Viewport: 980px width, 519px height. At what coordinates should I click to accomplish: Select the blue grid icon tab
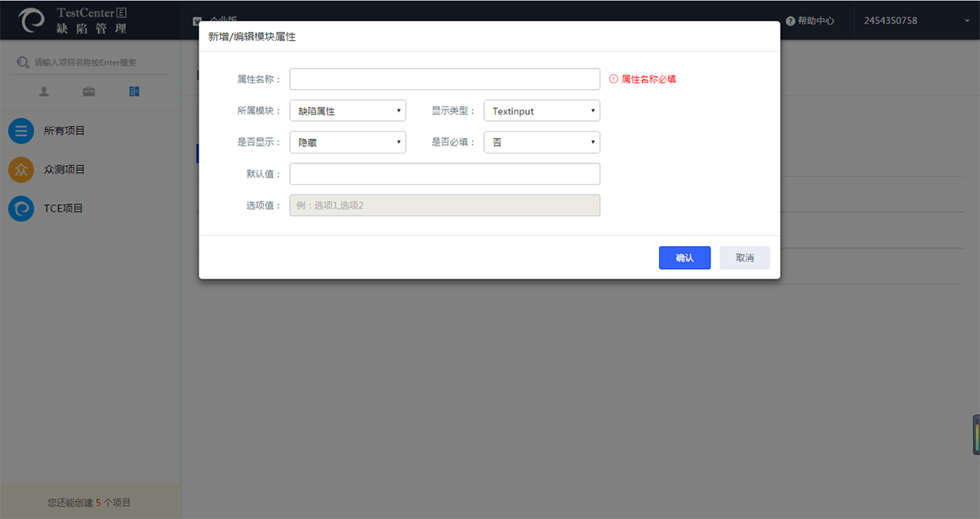[134, 92]
